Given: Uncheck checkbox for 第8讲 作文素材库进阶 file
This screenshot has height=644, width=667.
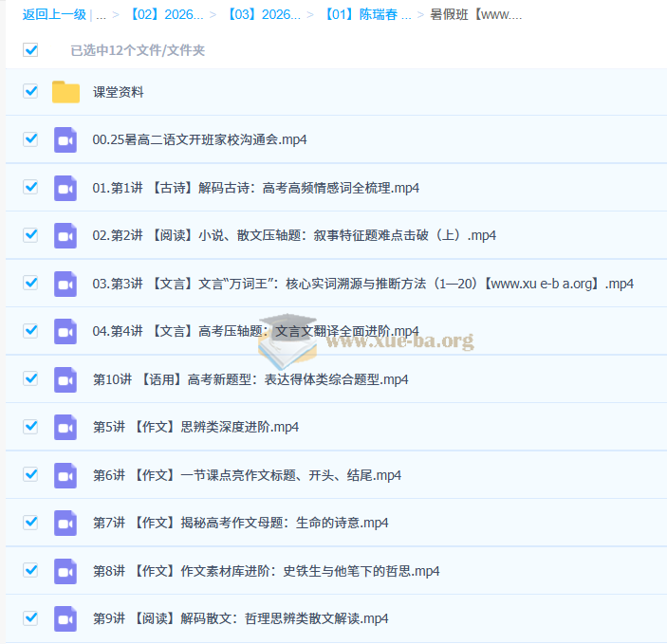Looking at the screenshot, I should coord(30,569).
